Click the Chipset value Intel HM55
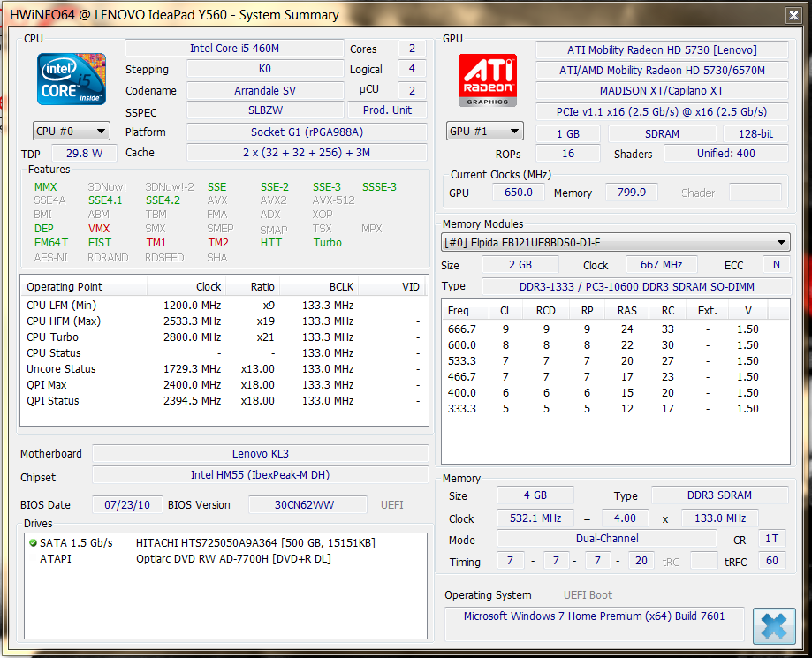The width and height of the screenshot is (812, 658). point(261,475)
